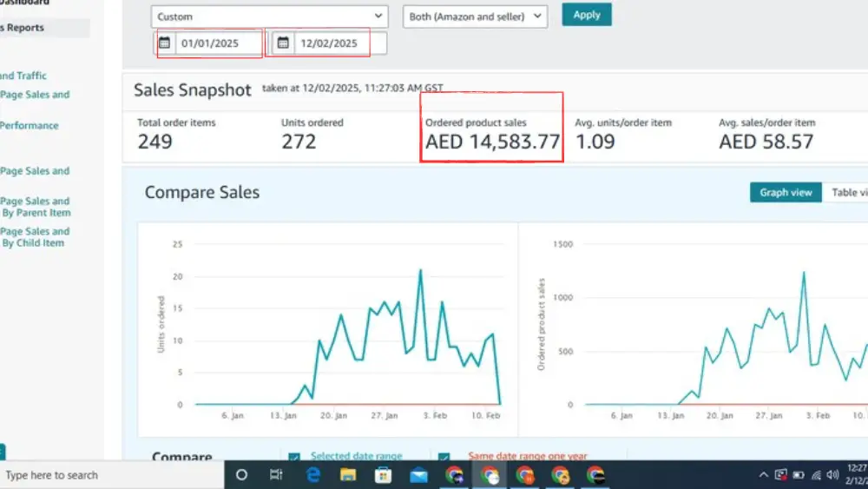This screenshot has height=489, width=868.
Task: Open the Custom date range dropdown
Action: (x=269, y=17)
